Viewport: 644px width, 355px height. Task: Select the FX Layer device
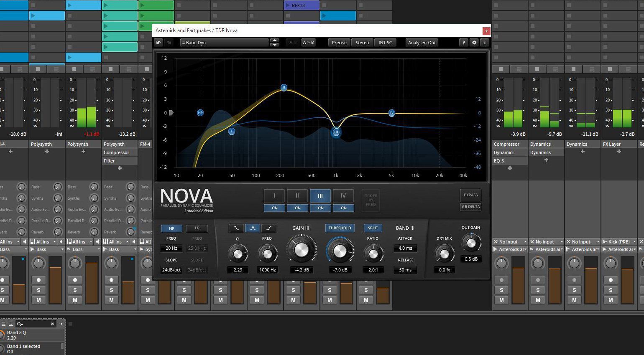[619, 144]
